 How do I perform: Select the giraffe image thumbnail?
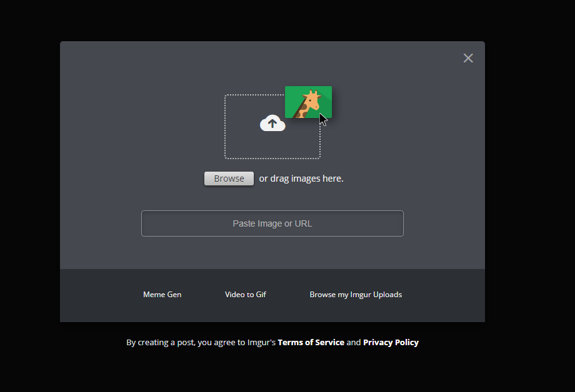click(308, 102)
